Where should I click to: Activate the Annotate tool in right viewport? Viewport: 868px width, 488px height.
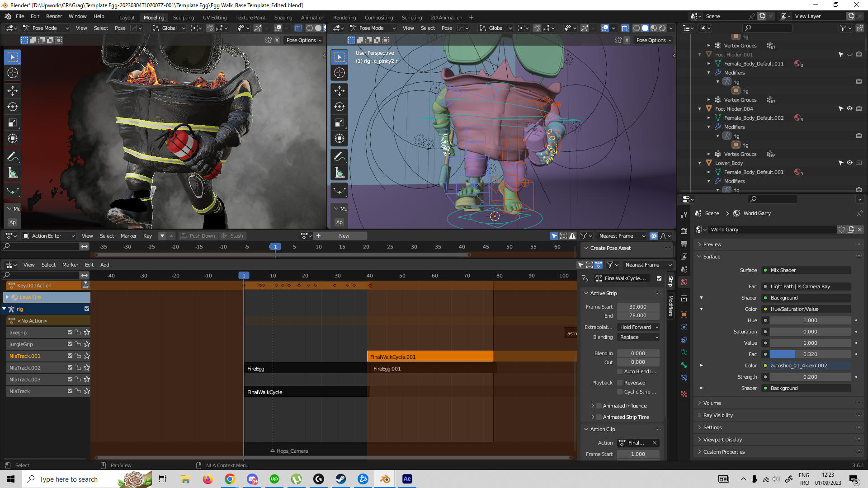(340, 156)
